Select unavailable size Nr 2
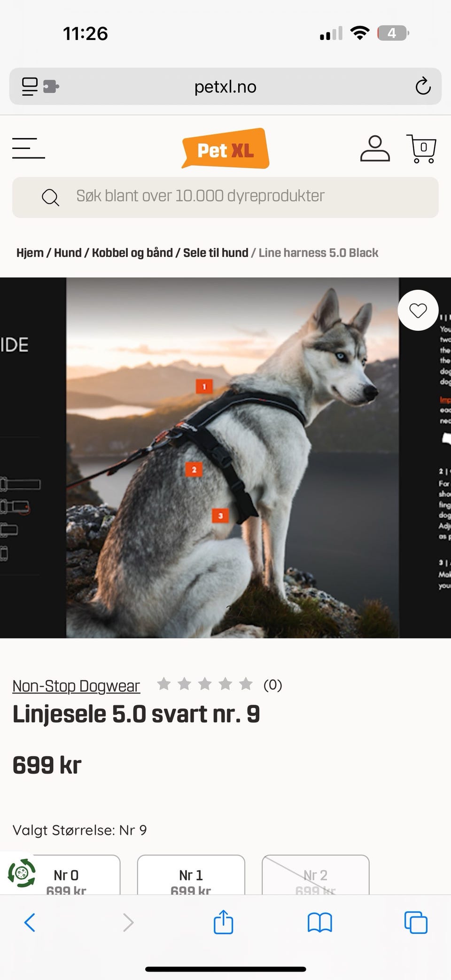The width and height of the screenshot is (451, 980). pos(315,875)
